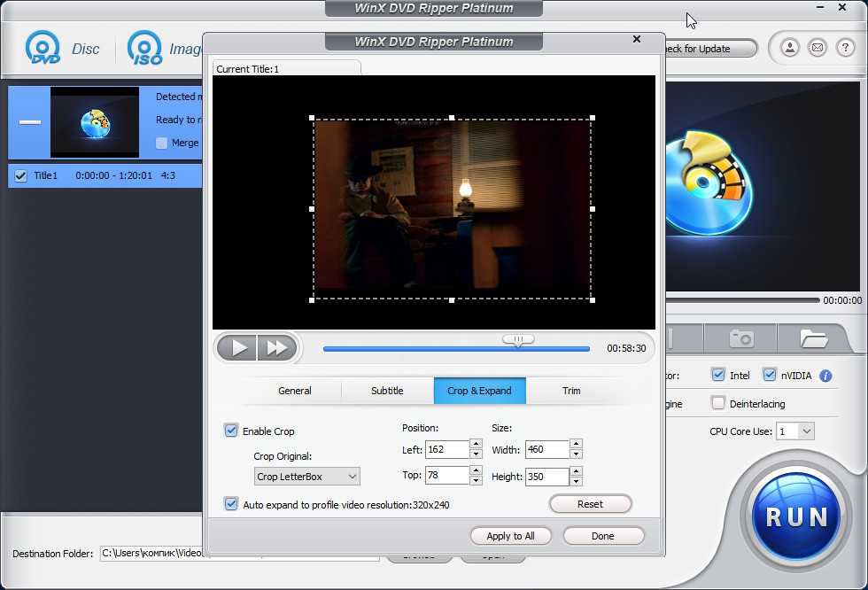This screenshot has width=868, height=590.
Task: Click the Apply to All button
Action: click(510, 536)
